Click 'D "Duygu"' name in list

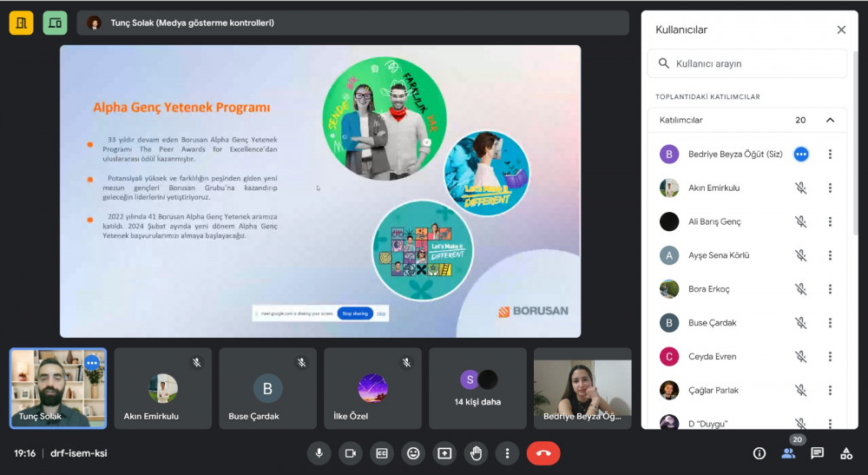(708, 424)
